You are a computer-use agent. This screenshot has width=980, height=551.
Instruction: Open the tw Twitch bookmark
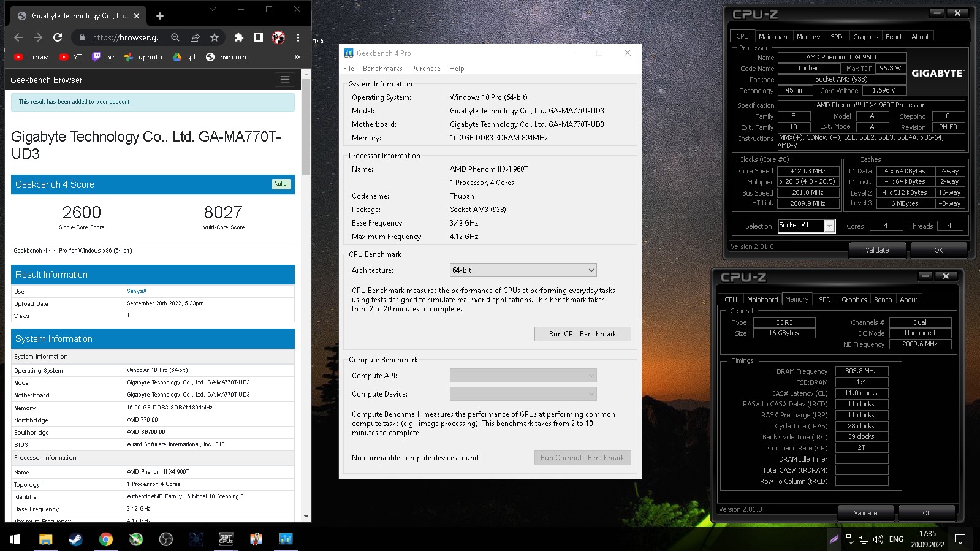click(x=103, y=57)
